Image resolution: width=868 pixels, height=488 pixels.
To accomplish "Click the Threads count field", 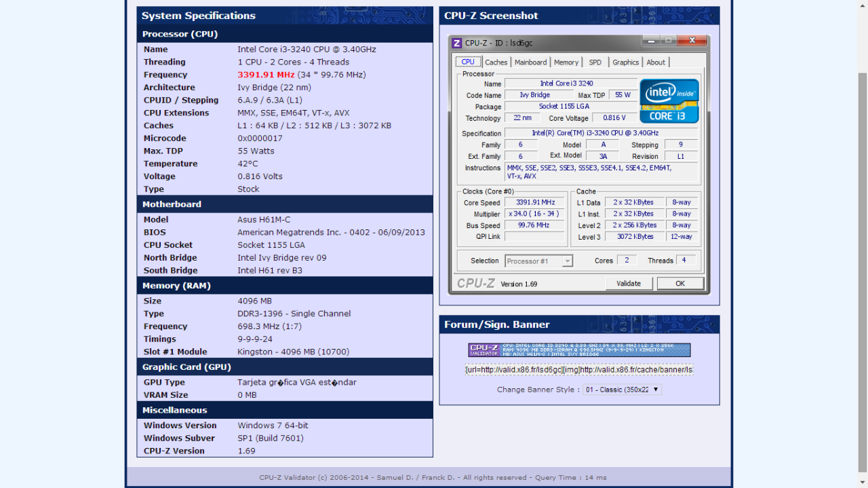I will point(686,261).
